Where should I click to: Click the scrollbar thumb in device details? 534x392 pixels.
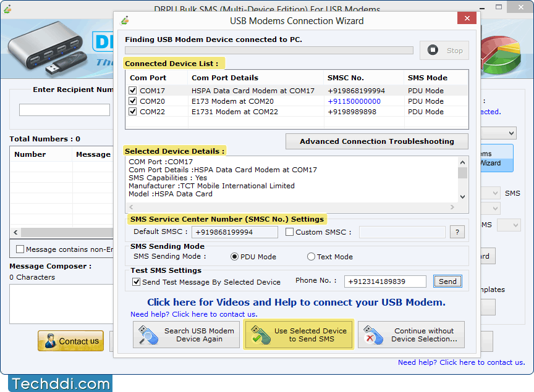pyautogui.click(x=462, y=173)
